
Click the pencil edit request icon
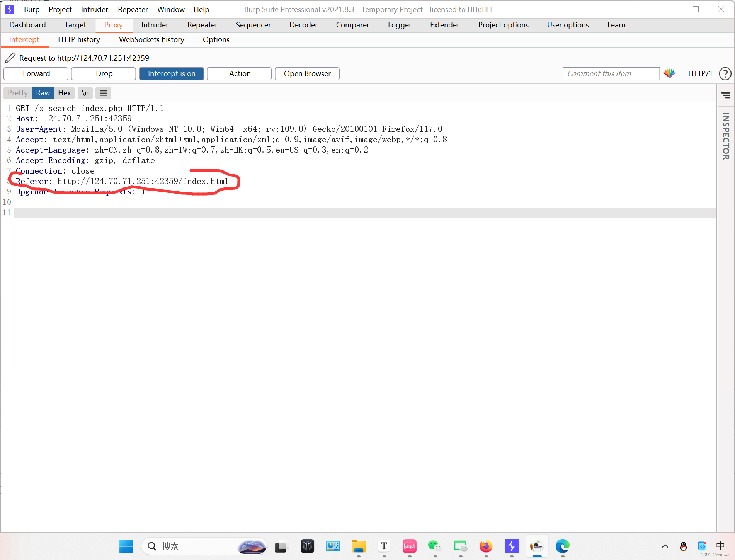(10, 58)
